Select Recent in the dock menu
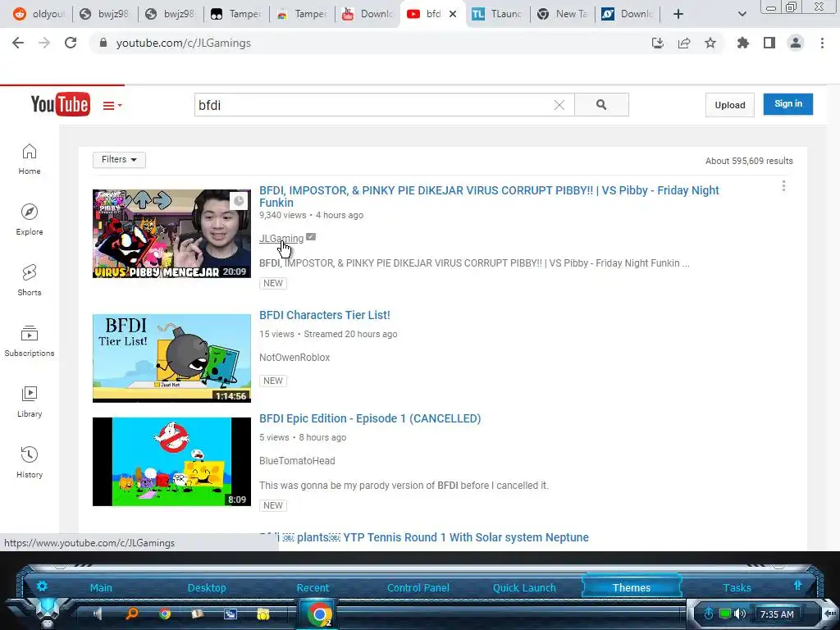This screenshot has height=630, width=840. click(x=313, y=587)
